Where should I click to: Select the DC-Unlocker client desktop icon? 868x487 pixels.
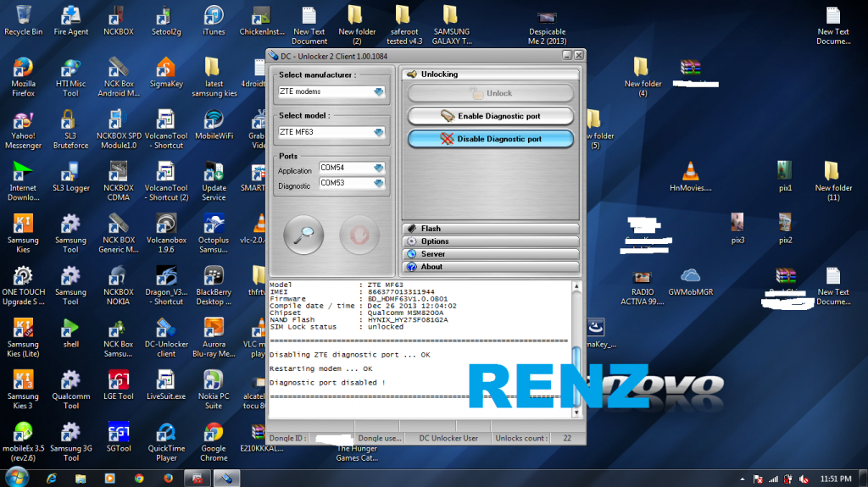166,338
